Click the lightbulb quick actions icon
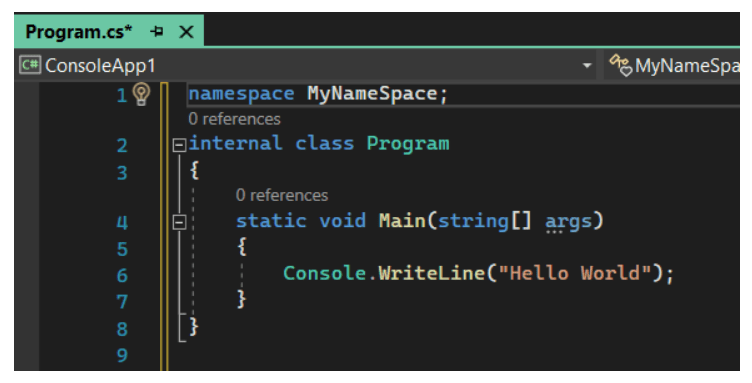This screenshot has height=383, width=752. pyautogui.click(x=141, y=94)
